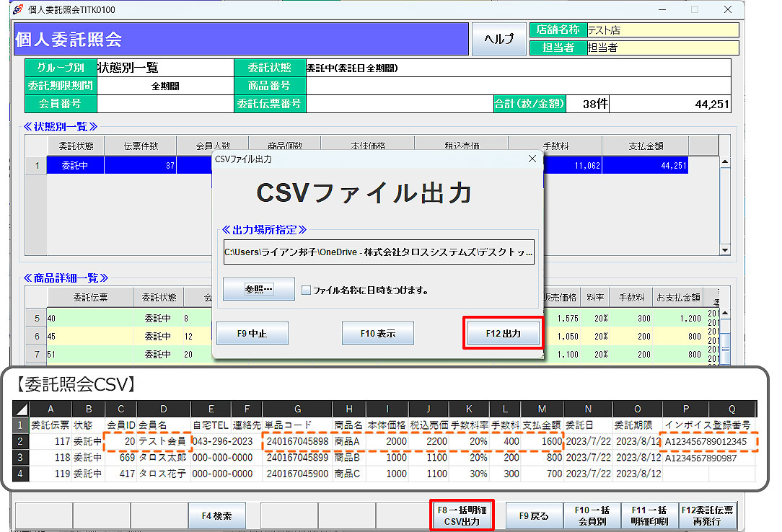Image resolution: width=782 pixels, height=532 pixels.
Task: Select the 委託中 row in 状態別一覧
Action: (75, 165)
